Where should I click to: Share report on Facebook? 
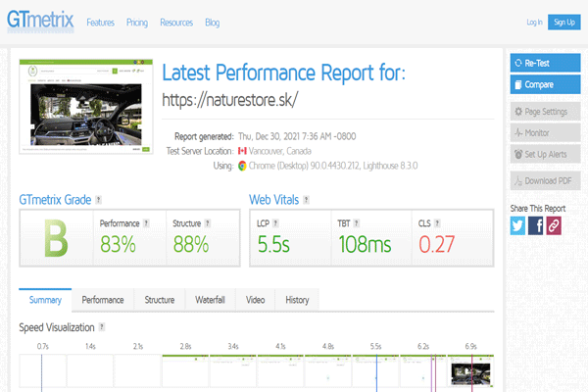536,225
